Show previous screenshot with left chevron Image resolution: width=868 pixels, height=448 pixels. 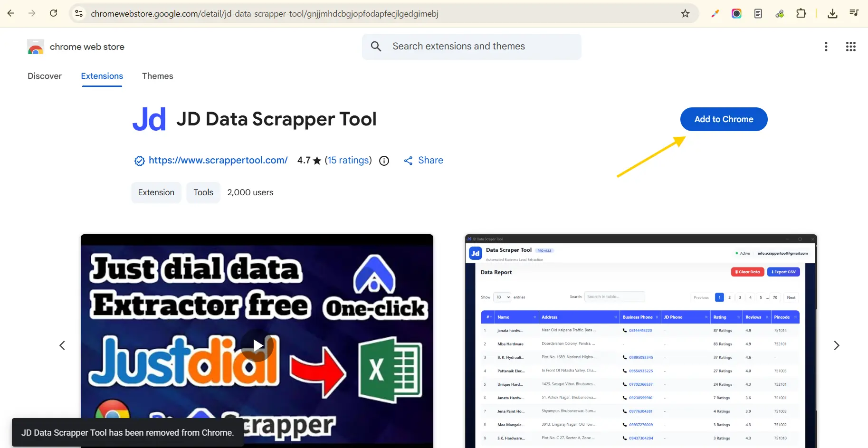tap(62, 345)
